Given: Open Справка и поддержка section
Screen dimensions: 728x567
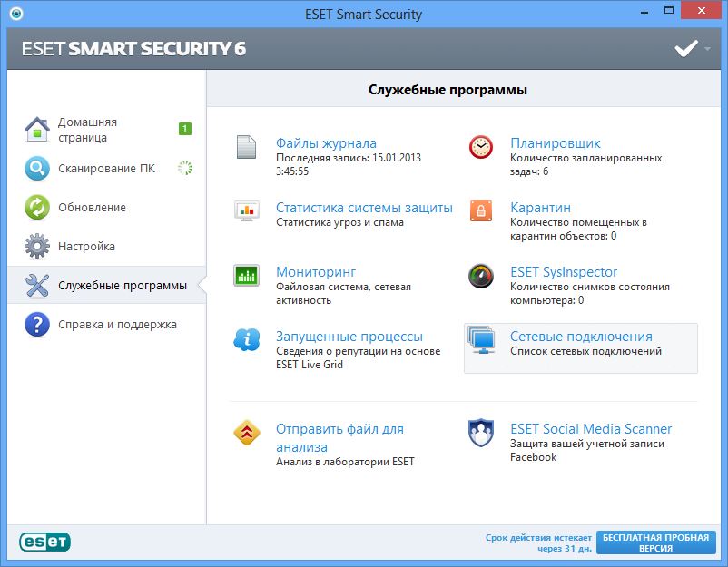Looking at the screenshot, I should 117,325.
